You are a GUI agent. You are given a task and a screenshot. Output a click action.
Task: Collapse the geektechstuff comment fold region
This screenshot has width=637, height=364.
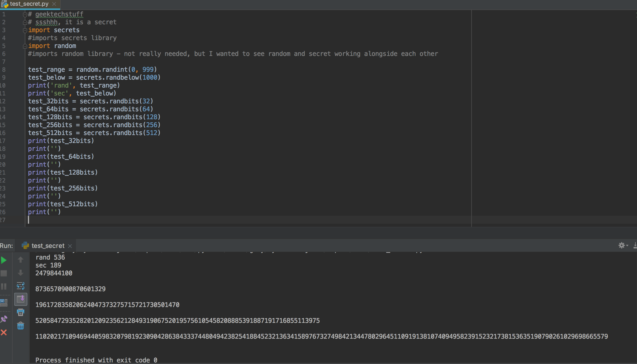tap(25, 15)
